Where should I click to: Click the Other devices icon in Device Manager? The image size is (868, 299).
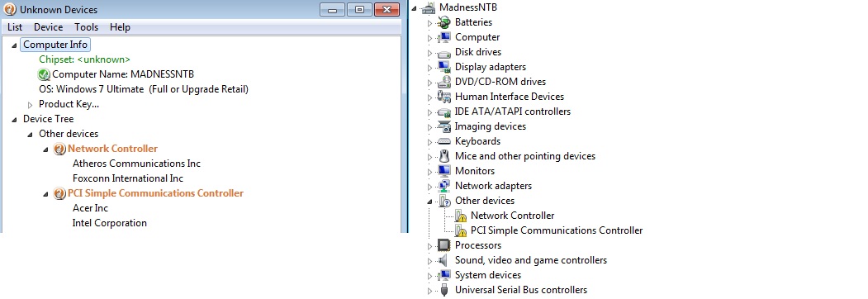(444, 201)
